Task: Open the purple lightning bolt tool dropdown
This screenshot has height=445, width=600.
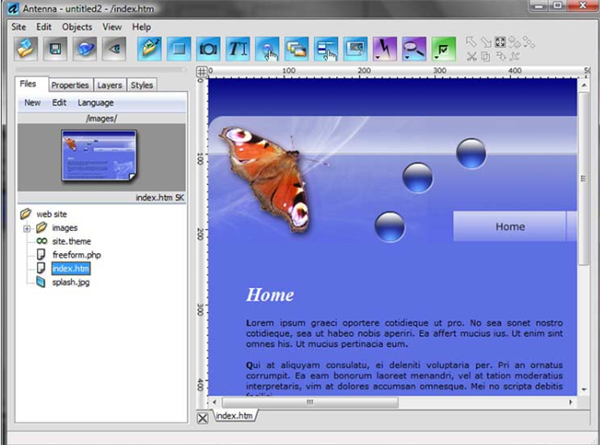Action: click(385, 49)
